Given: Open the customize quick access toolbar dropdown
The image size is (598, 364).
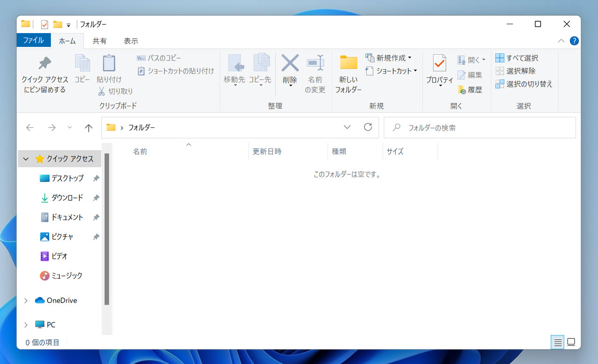Looking at the screenshot, I should 68,25.
